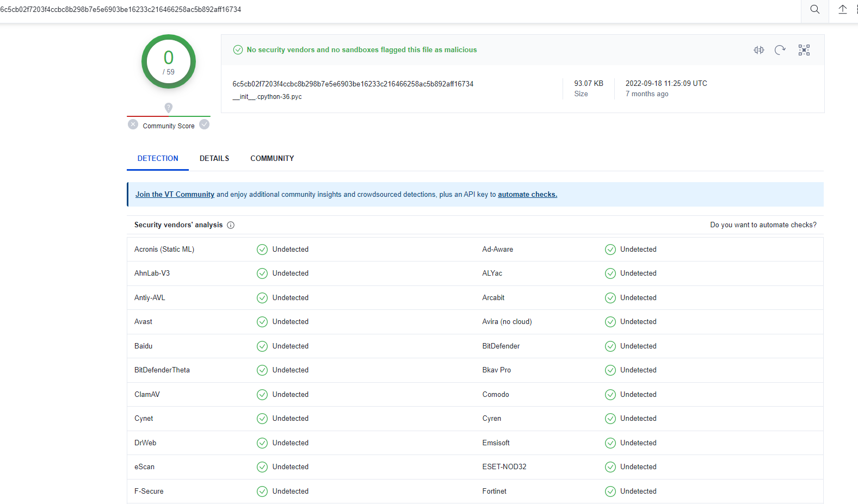Click the check icon for Arcabit
This screenshot has height=504, width=858.
(x=610, y=298)
